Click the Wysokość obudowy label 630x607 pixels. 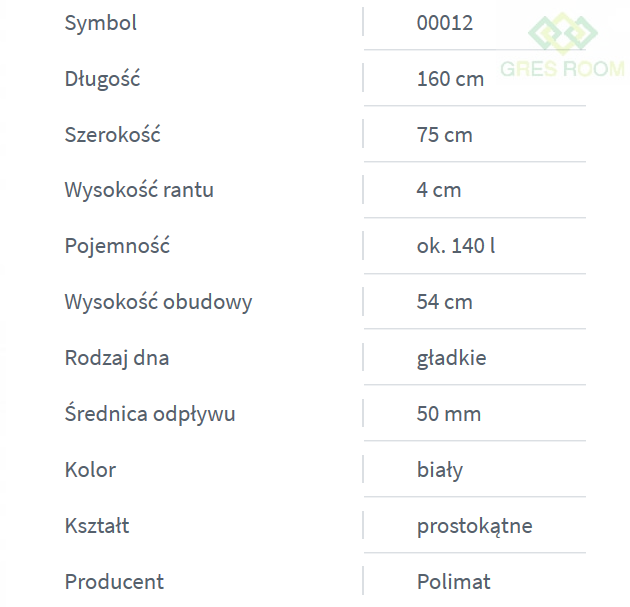(158, 302)
